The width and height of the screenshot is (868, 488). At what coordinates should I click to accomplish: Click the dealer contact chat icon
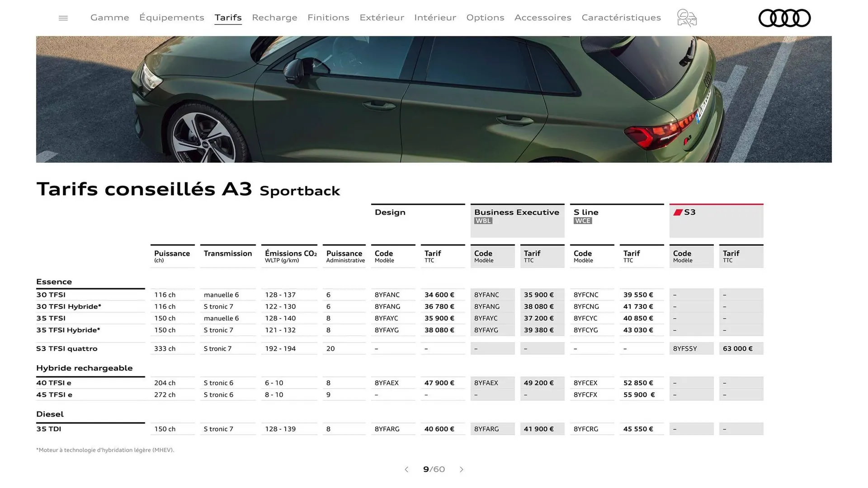[687, 18]
